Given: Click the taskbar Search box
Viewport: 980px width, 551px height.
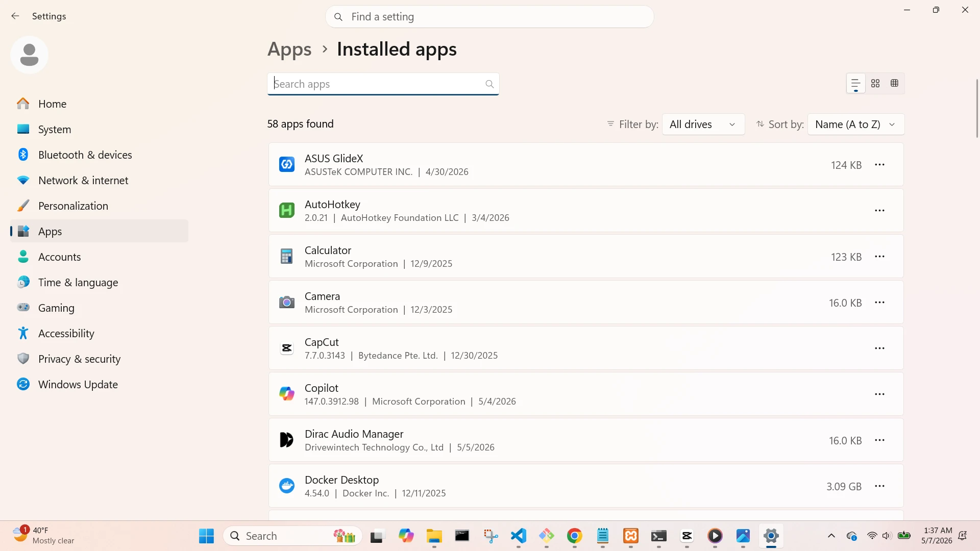Looking at the screenshot, I should tap(293, 536).
